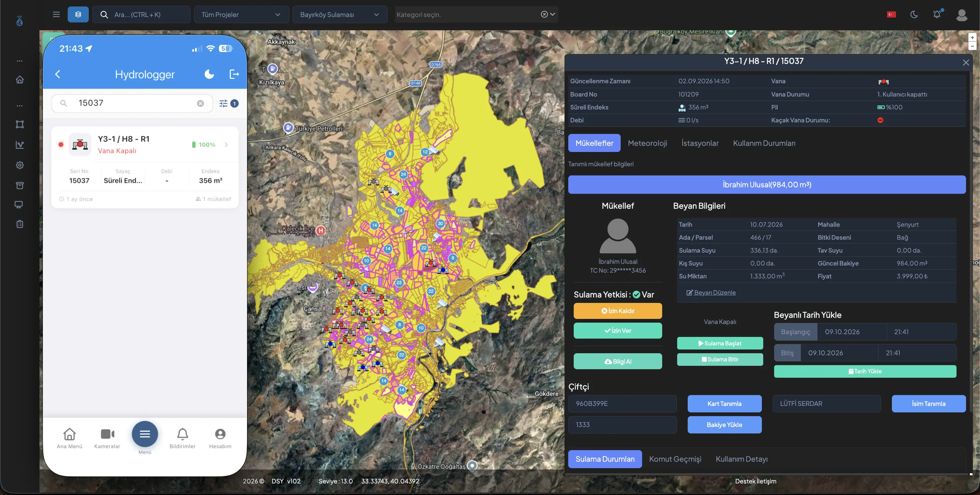Click the Kart Tanımla button
Screen dimensions: 980x495
click(x=724, y=403)
